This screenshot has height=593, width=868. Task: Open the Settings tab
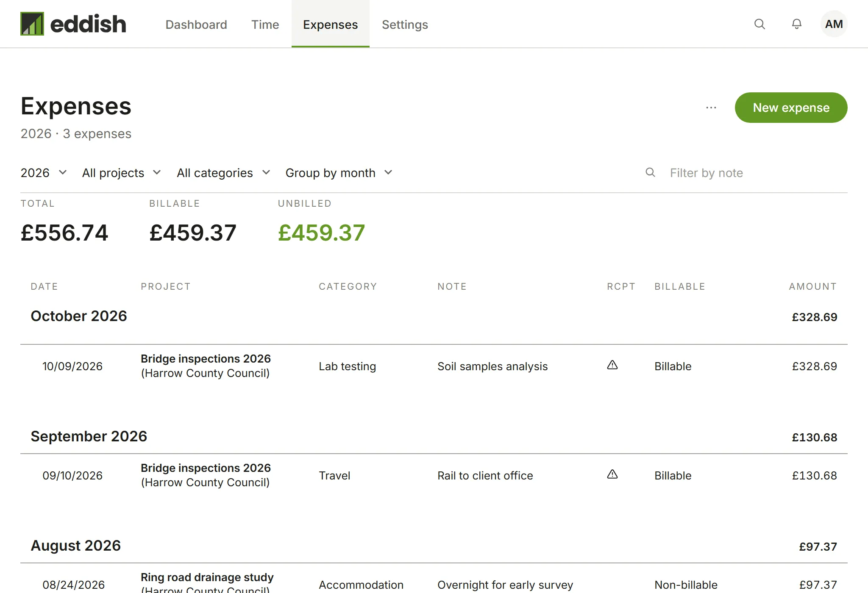[405, 25]
